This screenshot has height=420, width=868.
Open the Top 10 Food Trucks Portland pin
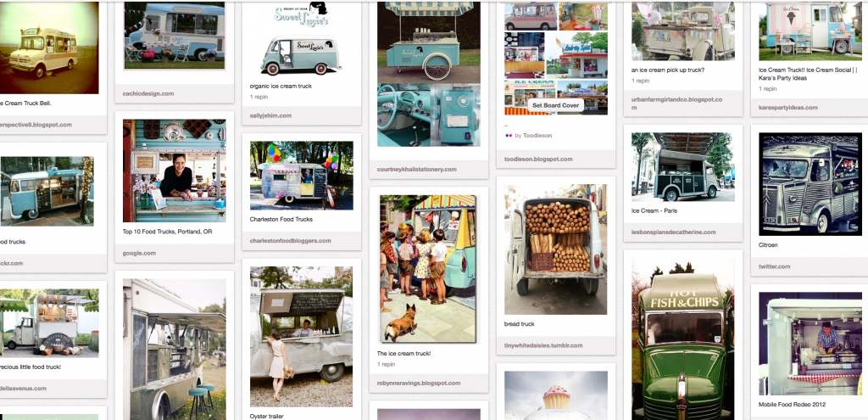coord(175,171)
